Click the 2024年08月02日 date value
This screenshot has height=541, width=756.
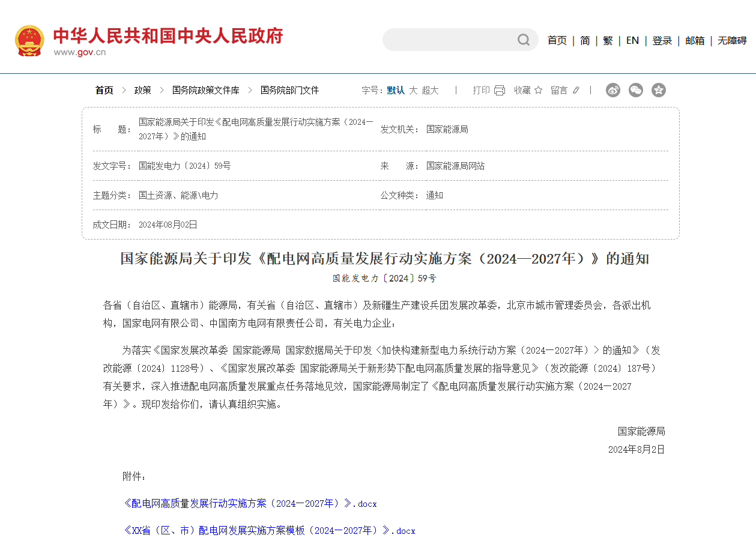[168, 225]
